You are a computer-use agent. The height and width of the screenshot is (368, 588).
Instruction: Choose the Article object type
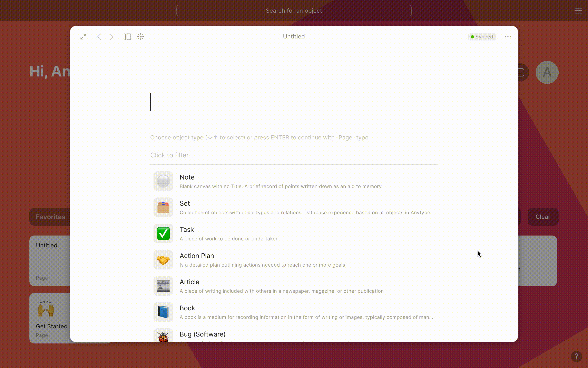pyautogui.click(x=294, y=286)
